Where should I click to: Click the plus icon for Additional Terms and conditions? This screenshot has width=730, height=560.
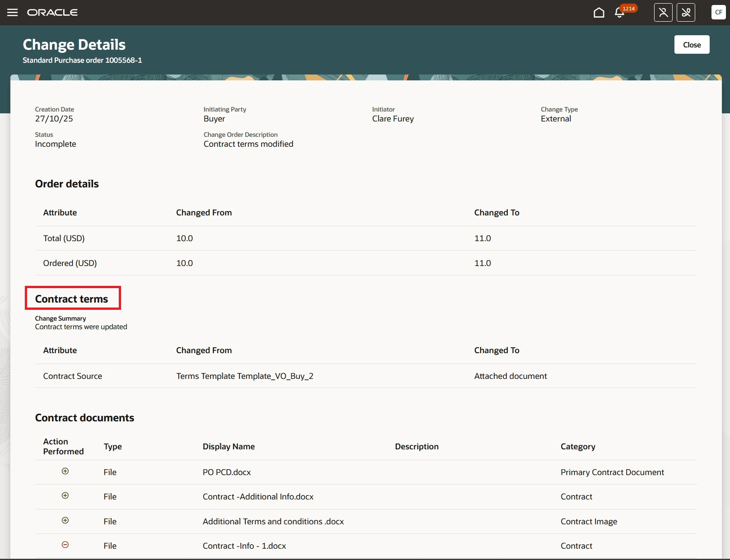[66, 520]
